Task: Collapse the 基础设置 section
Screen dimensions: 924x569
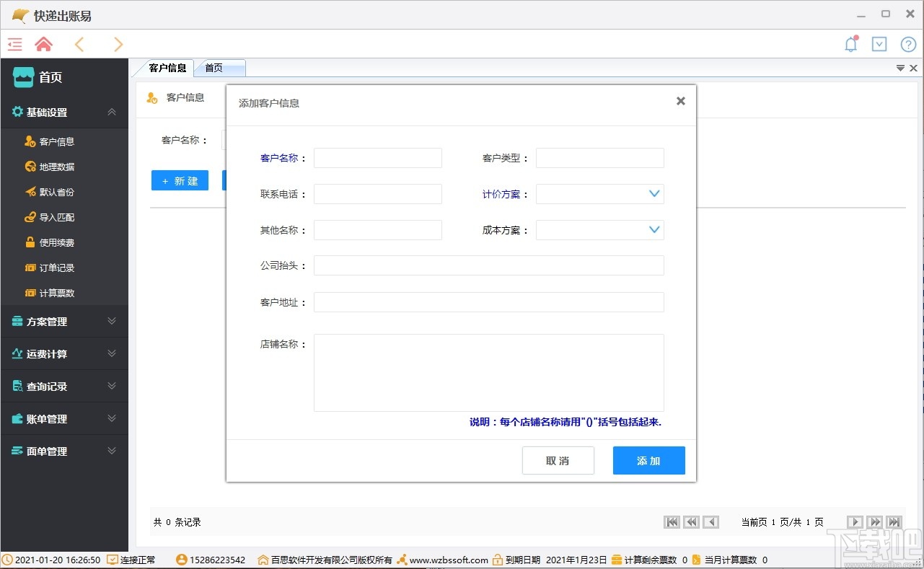Action: click(112, 112)
